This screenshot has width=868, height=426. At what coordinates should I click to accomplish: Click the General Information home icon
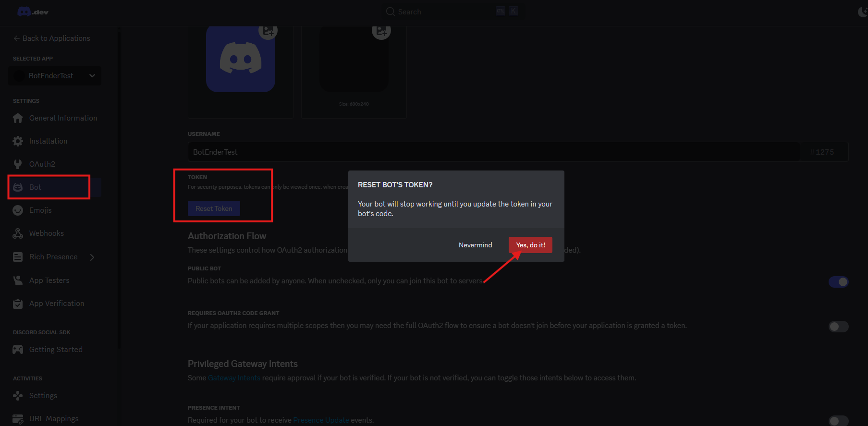18,118
